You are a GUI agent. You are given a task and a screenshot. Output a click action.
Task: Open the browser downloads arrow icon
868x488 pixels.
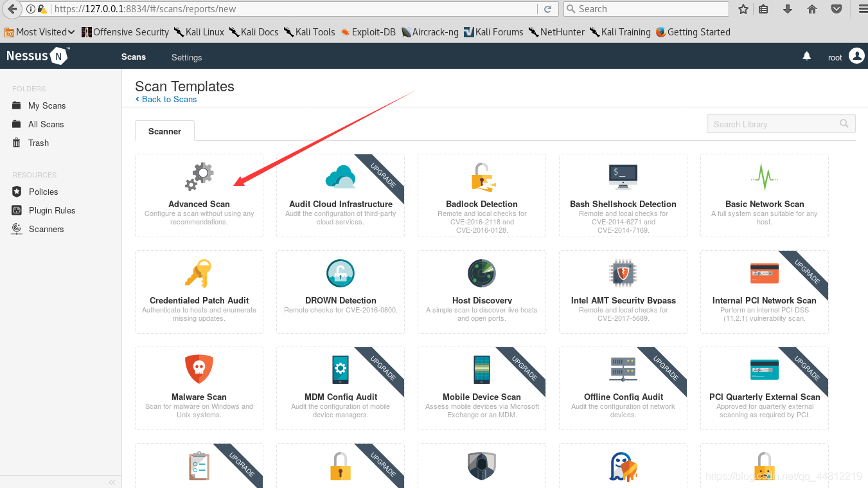click(787, 9)
